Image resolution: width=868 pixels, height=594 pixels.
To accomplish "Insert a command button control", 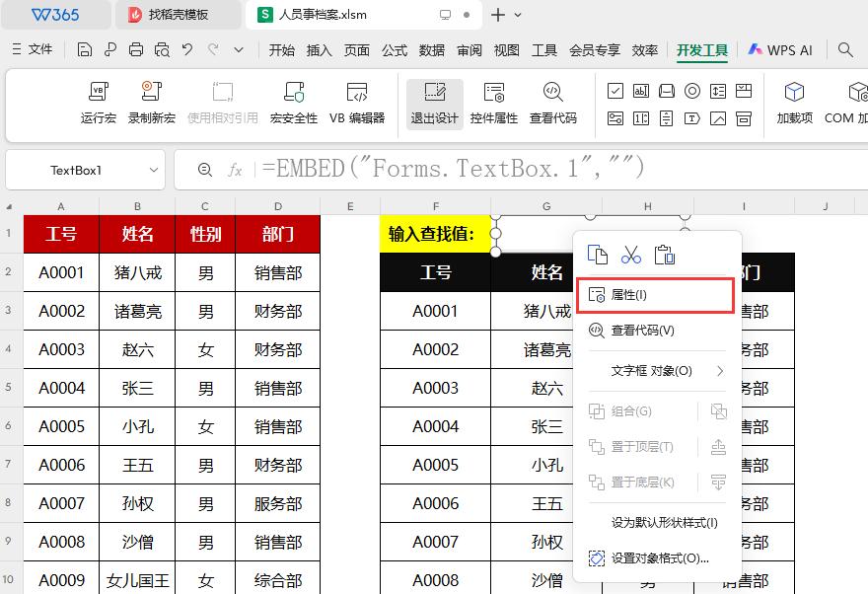I will 667,91.
